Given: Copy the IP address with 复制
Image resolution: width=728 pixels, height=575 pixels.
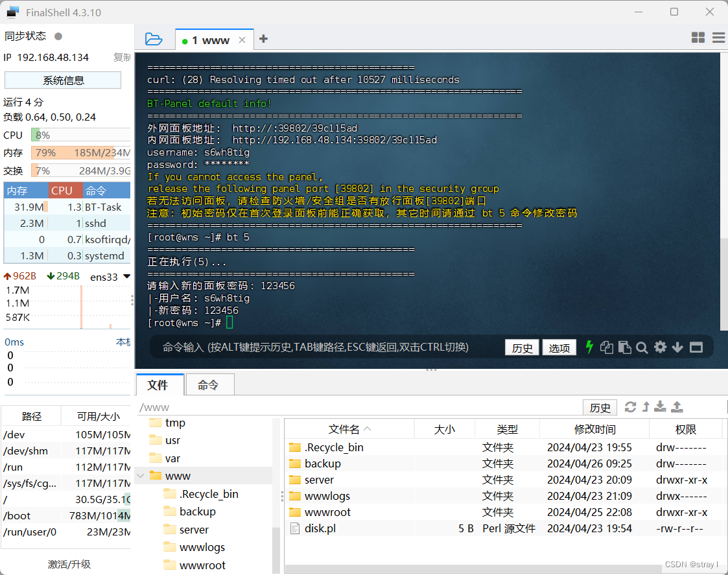Looking at the screenshot, I should click(122, 57).
